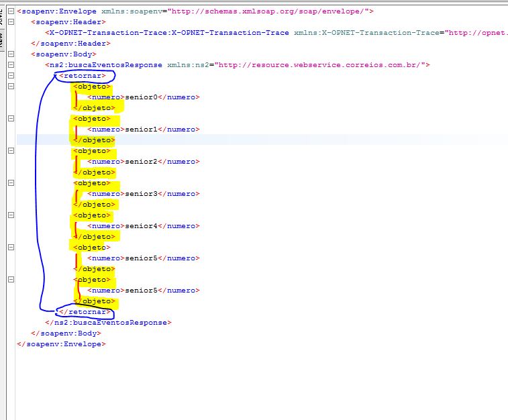Click the senior0 numero value
This screenshot has width=508, height=420.
click(x=141, y=97)
